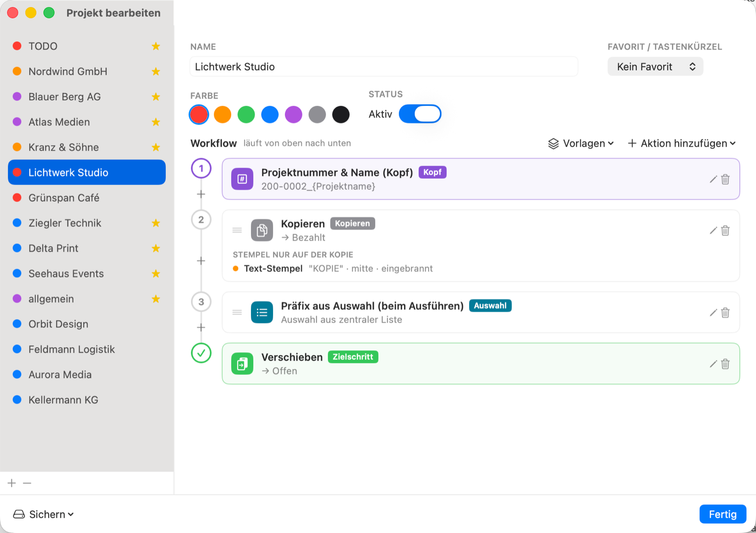Click the step 2 number circle

[x=201, y=219]
